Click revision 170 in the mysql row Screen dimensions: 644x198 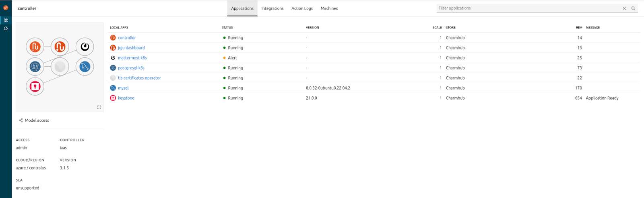[x=578, y=88]
